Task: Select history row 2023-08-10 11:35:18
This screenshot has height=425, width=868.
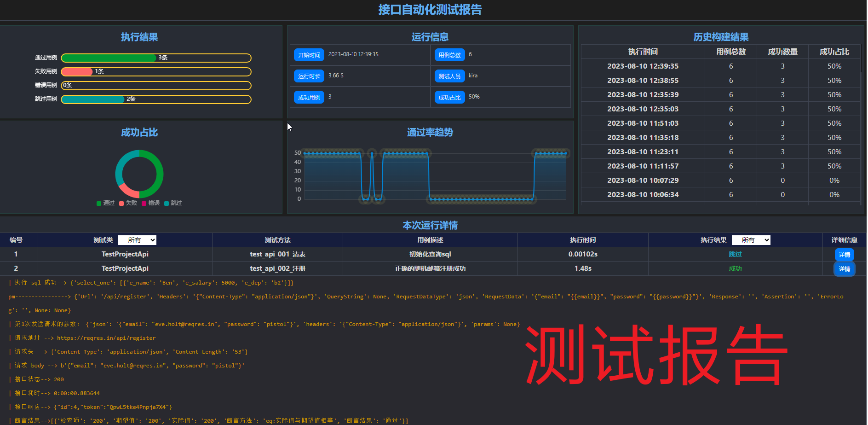Action: click(720, 138)
